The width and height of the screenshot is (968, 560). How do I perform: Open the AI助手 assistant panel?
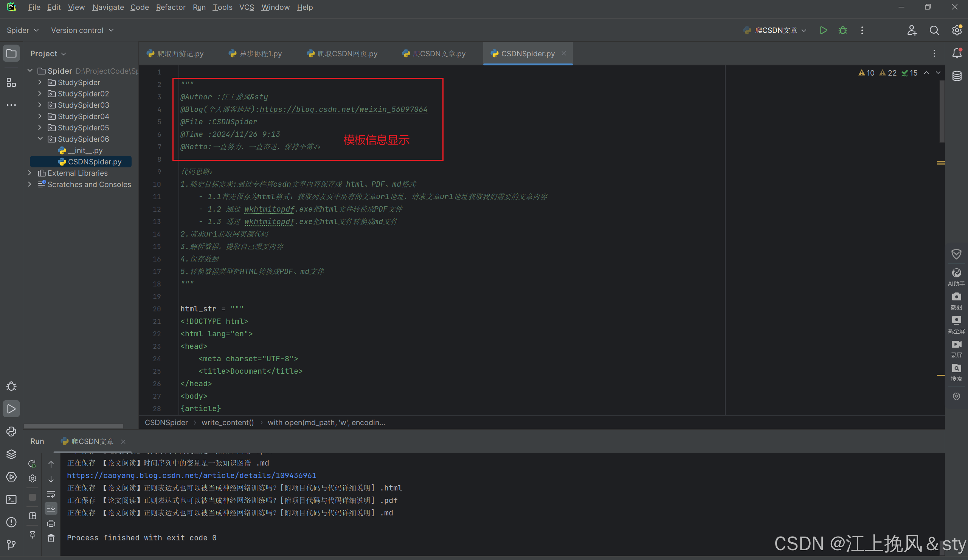coord(956,277)
